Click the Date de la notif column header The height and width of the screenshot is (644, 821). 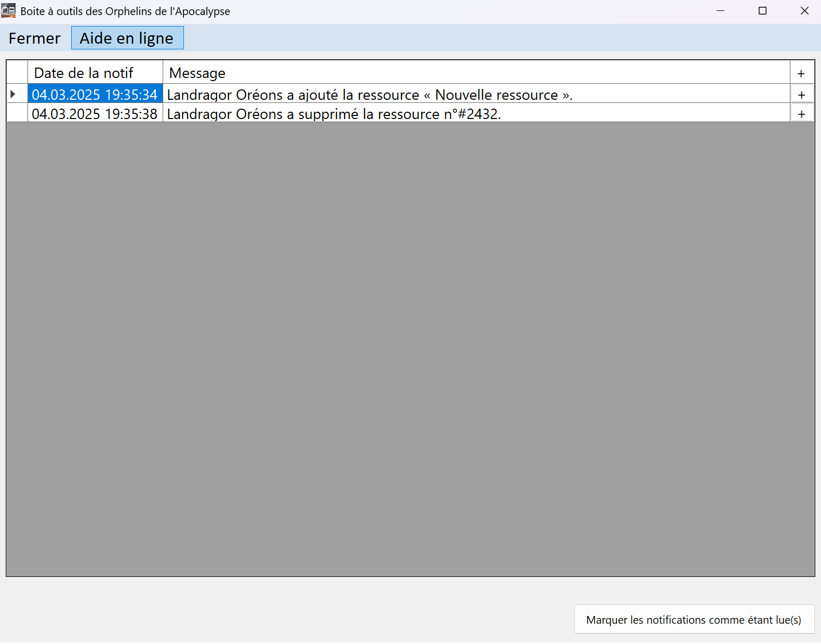tap(95, 72)
